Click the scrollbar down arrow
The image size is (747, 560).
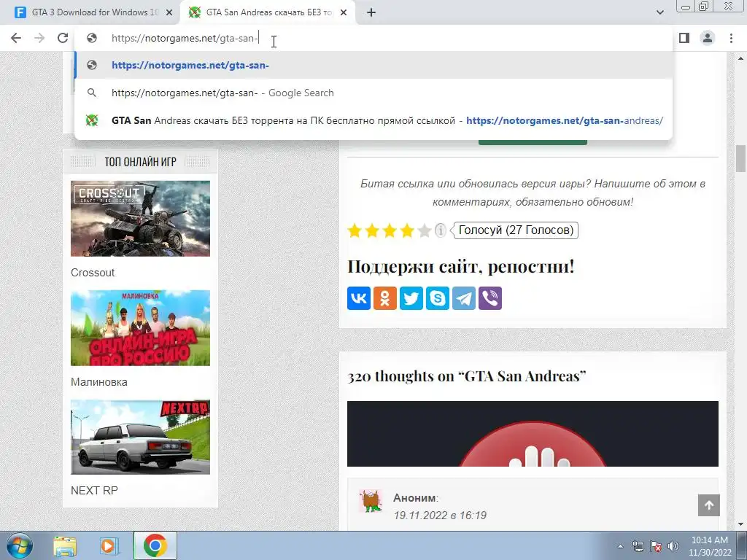coord(740,525)
